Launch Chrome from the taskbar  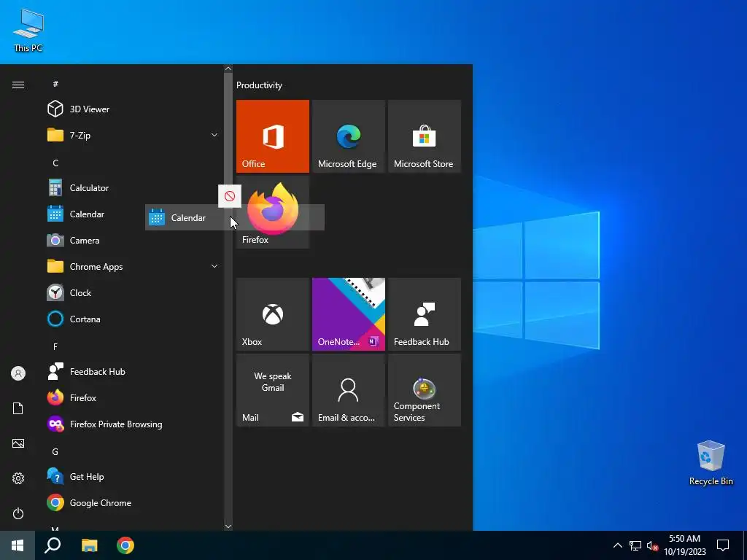click(x=125, y=545)
